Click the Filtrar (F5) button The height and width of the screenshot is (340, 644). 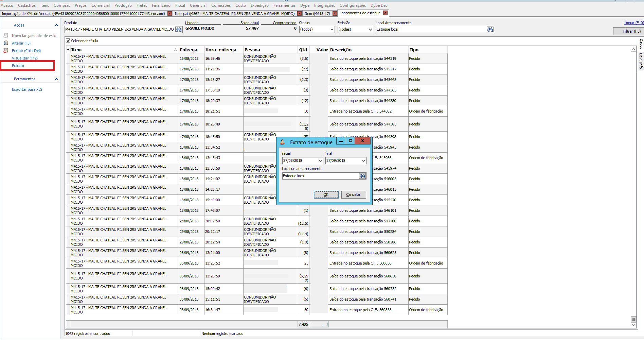pyautogui.click(x=628, y=31)
